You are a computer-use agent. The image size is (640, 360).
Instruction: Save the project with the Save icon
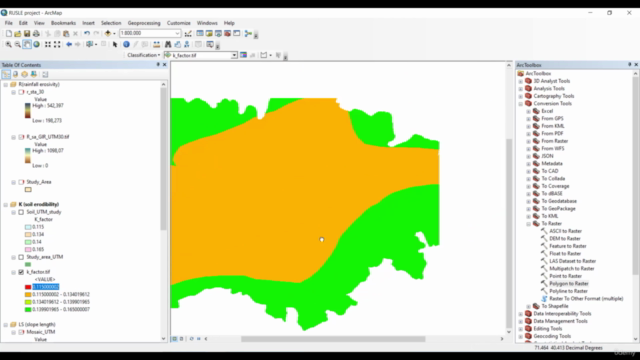[27, 33]
